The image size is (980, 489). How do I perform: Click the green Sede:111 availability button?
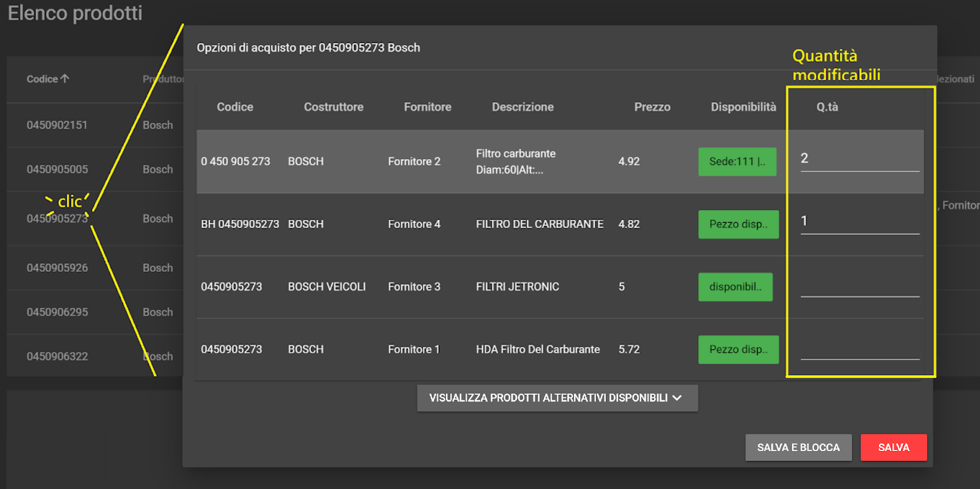(x=737, y=162)
